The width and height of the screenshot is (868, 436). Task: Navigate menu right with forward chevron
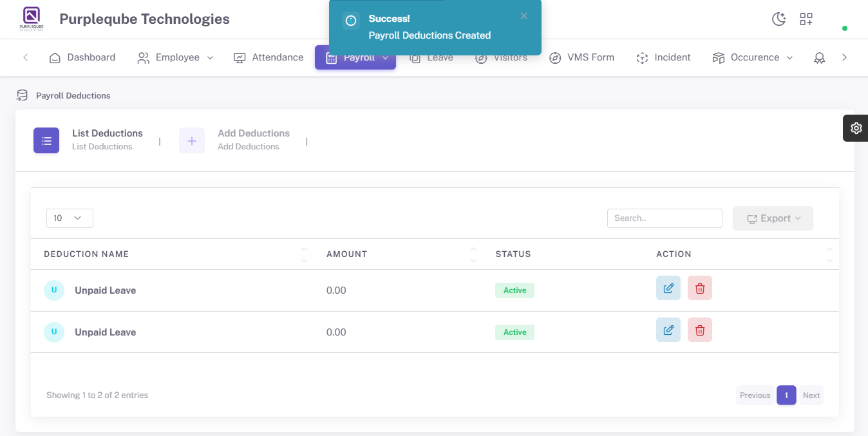pos(844,57)
